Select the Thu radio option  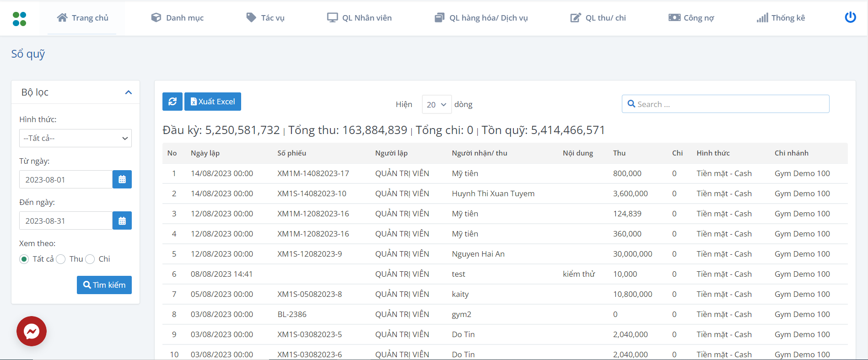pos(61,259)
